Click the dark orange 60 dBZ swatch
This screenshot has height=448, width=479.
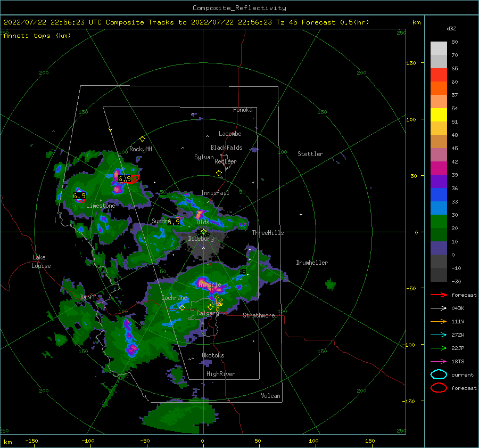(439, 88)
